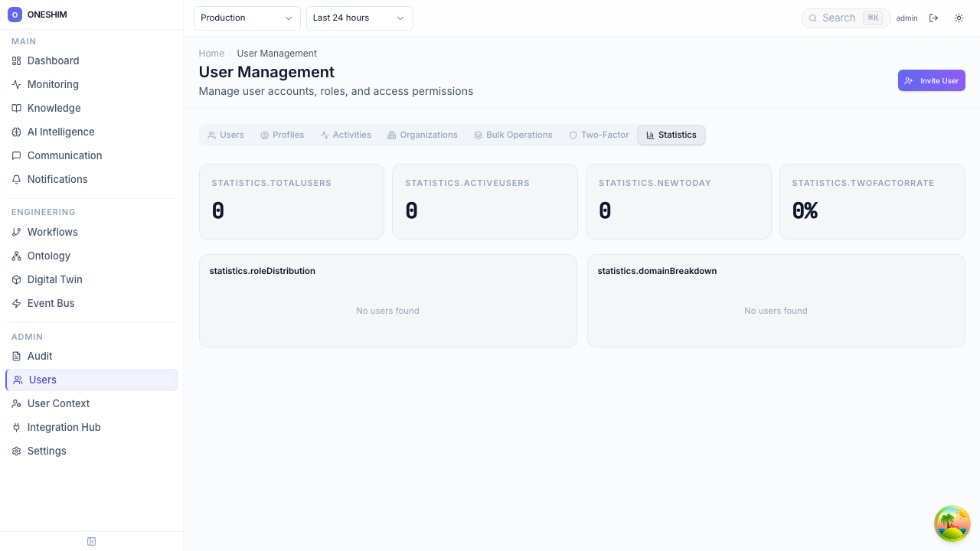Open the Dashboard grid icon in sidebar

point(16,60)
